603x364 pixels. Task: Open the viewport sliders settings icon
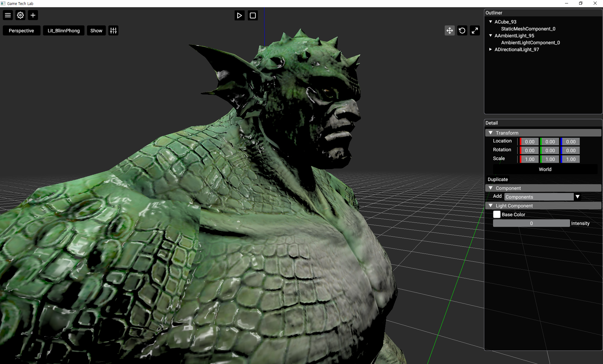113,30
